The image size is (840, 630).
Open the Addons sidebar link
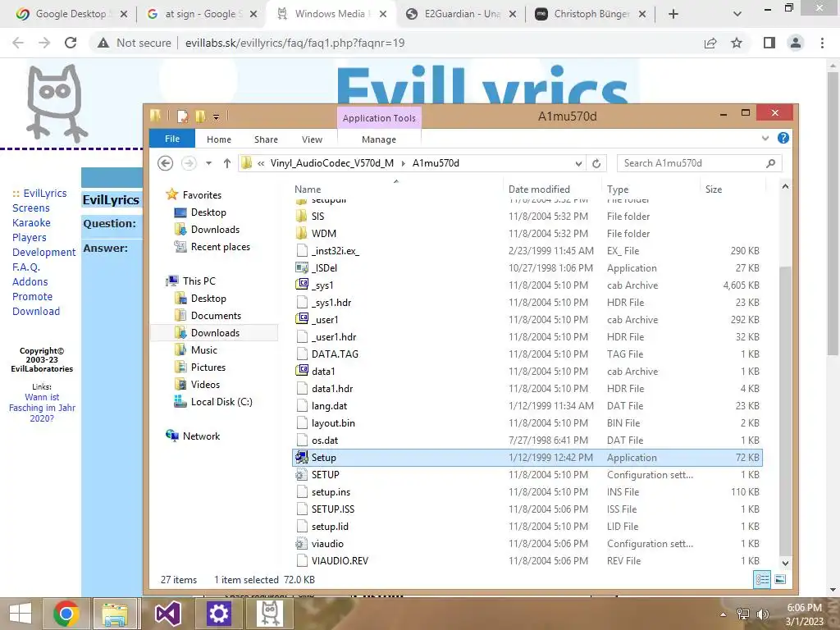tap(30, 282)
